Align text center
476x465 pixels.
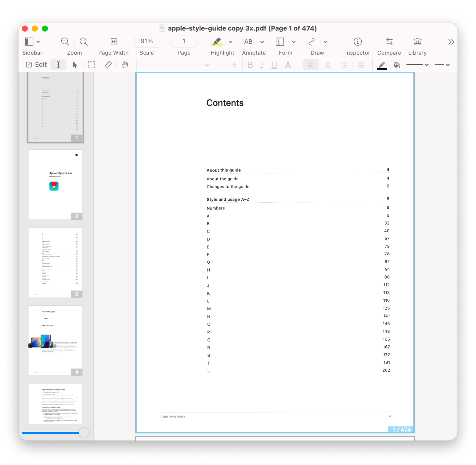coord(328,65)
